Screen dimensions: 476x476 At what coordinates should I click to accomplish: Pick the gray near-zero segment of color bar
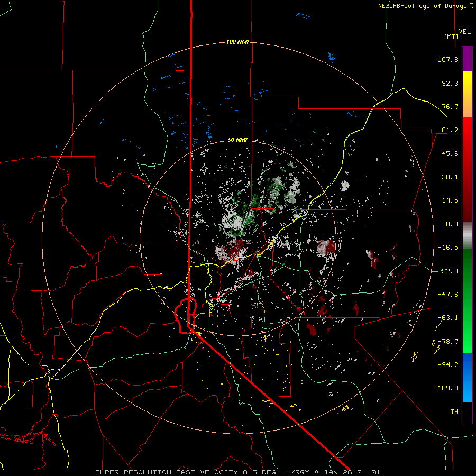pyautogui.click(x=467, y=235)
